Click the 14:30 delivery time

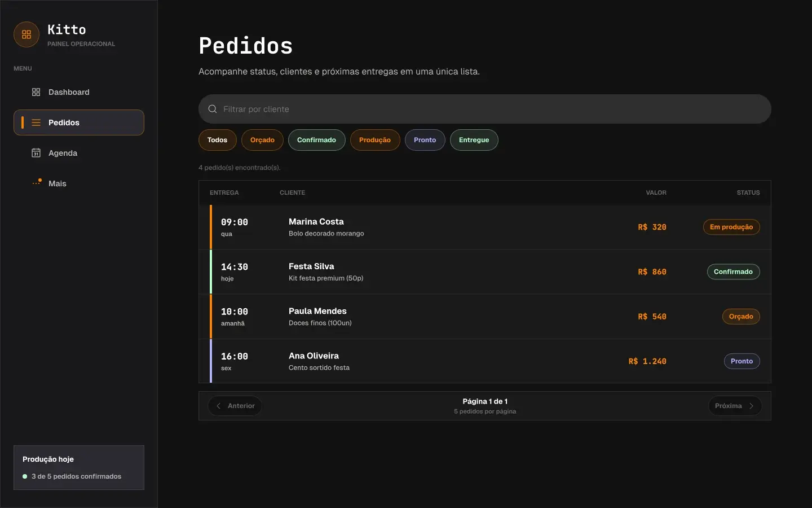(x=235, y=267)
